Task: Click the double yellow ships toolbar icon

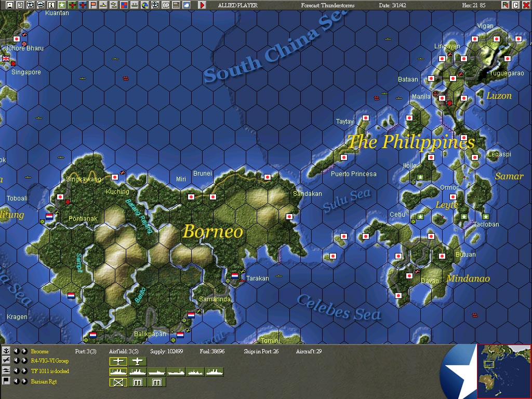Action: [x=114, y=5]
